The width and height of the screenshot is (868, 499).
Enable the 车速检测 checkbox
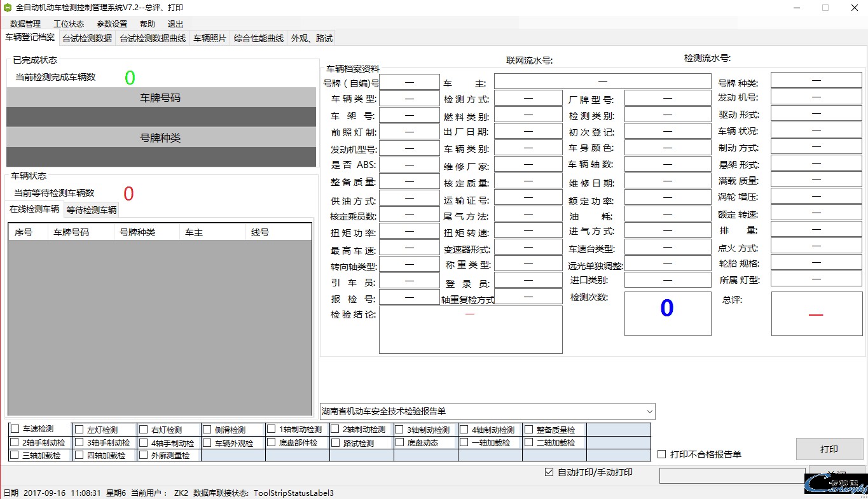[15, 429]
